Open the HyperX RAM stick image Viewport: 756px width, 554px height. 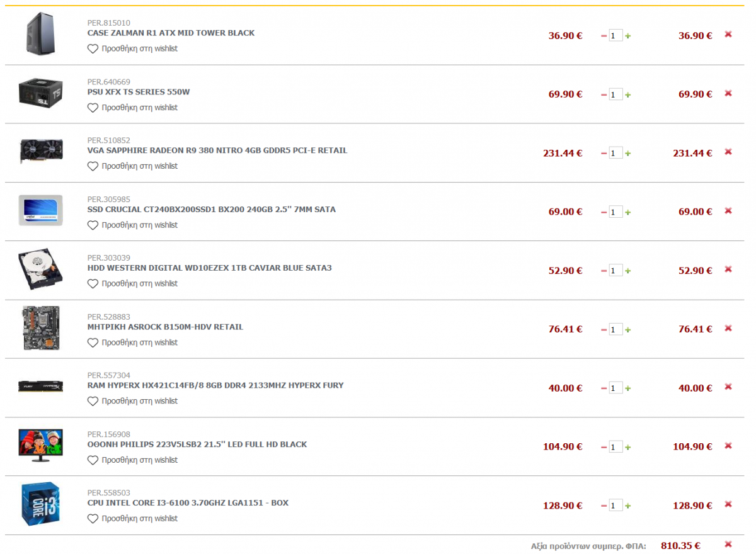(41, 387)
